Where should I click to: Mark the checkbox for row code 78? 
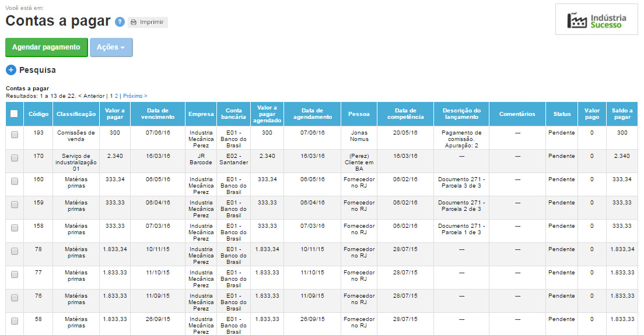point(15,251)
